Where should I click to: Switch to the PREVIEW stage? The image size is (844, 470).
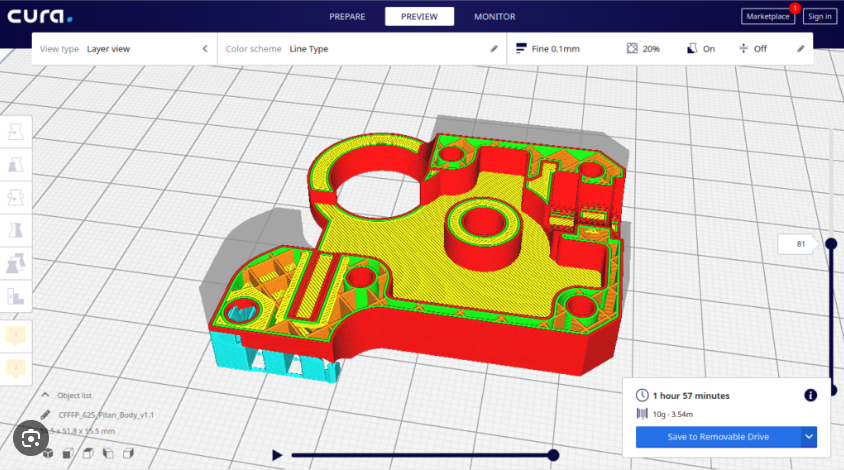click(419, 17)
